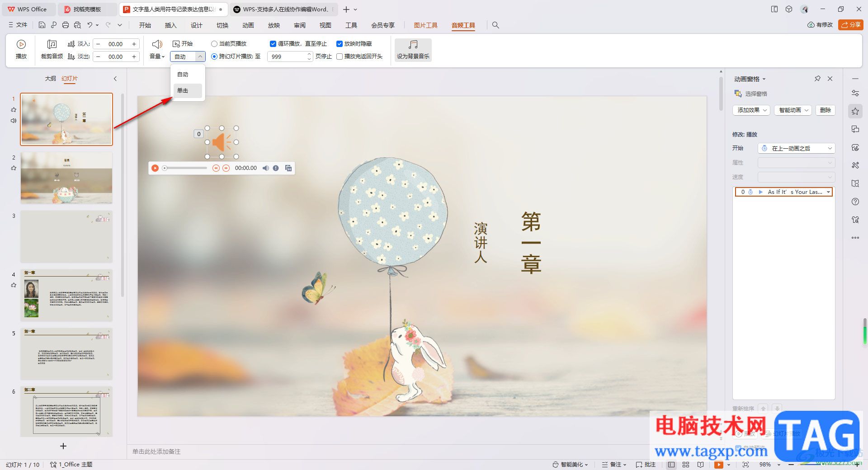Viewport: 868px width, 470px height.
Task: Open the 智能美化 menu in status bar
Action: pos(570,465)
